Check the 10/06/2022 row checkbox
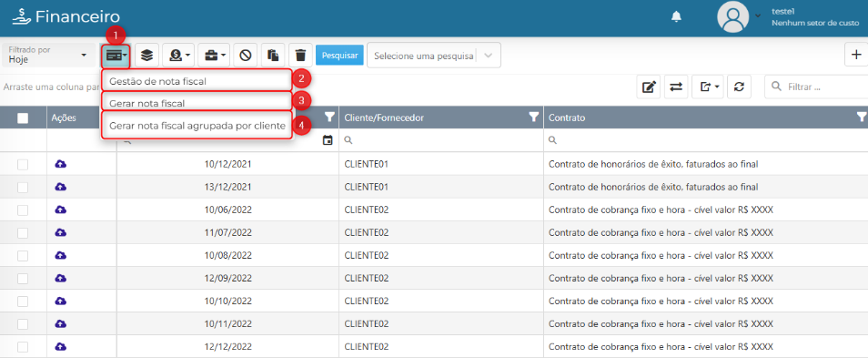 coord(23,210)
